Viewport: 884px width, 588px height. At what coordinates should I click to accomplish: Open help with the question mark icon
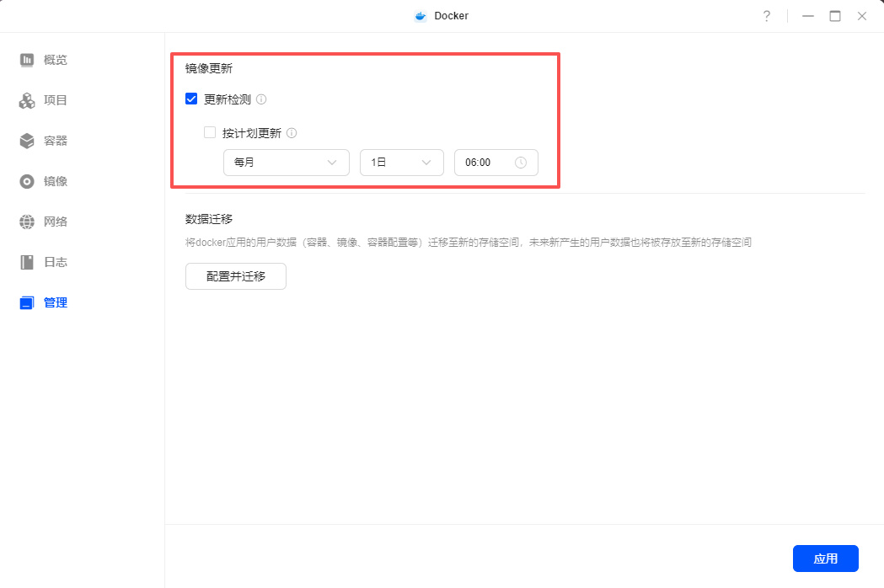point(766,16)
